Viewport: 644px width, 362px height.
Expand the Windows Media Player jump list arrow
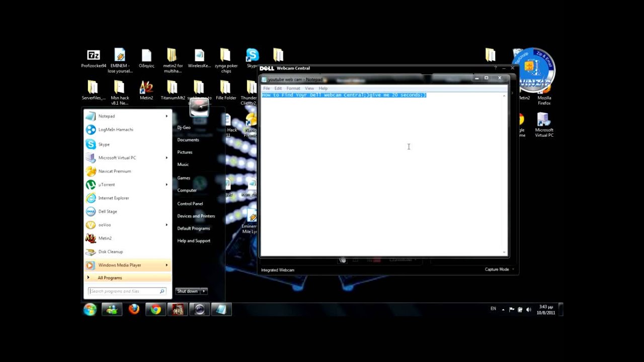click(x=167, y=265)
